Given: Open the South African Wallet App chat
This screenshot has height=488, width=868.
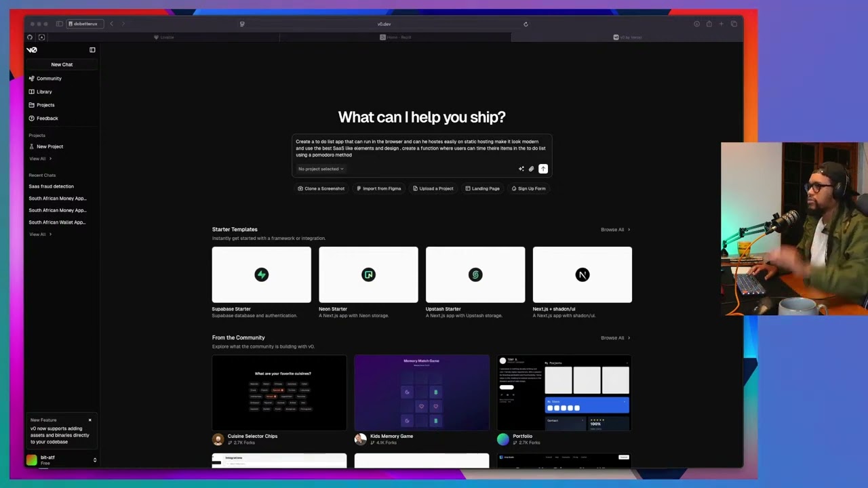Looking at the screenshot, I should 57,222.
